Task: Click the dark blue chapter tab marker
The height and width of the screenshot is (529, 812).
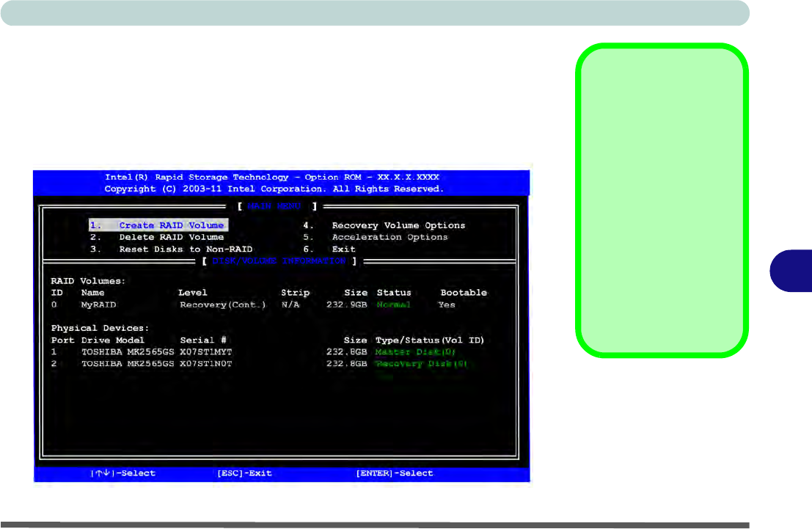Action: tap(790, 269)
